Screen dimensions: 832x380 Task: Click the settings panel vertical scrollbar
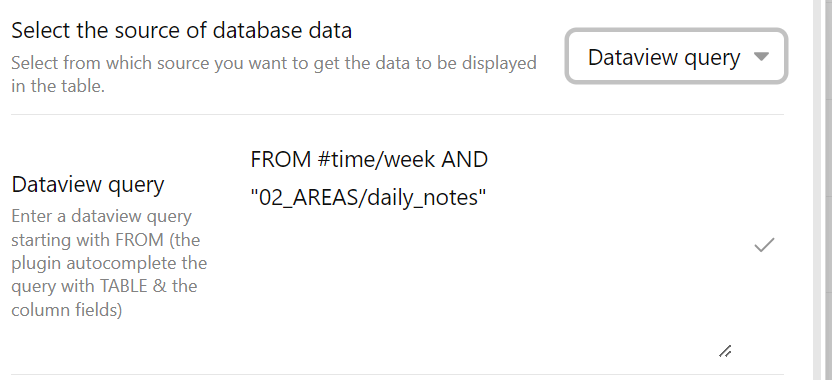click(827, 190)
